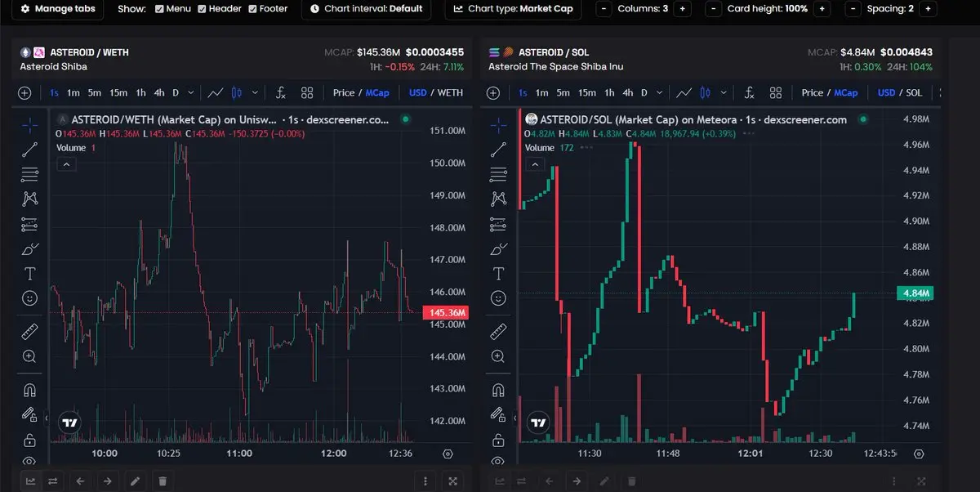Image resolution: width=980 pixels, height=492 pixels.
Task: Select candlestick chart style on WETH chart
Action: coord(238,93)
